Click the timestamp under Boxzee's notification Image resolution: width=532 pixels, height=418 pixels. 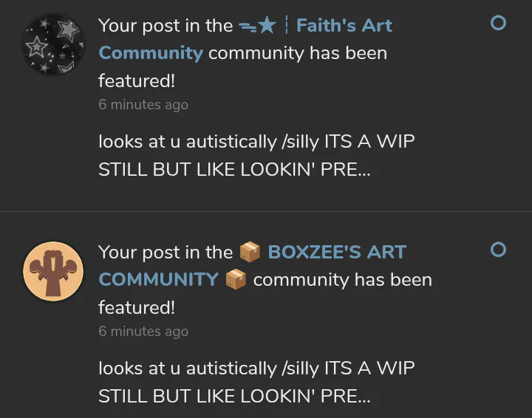(x=143, y=331)
